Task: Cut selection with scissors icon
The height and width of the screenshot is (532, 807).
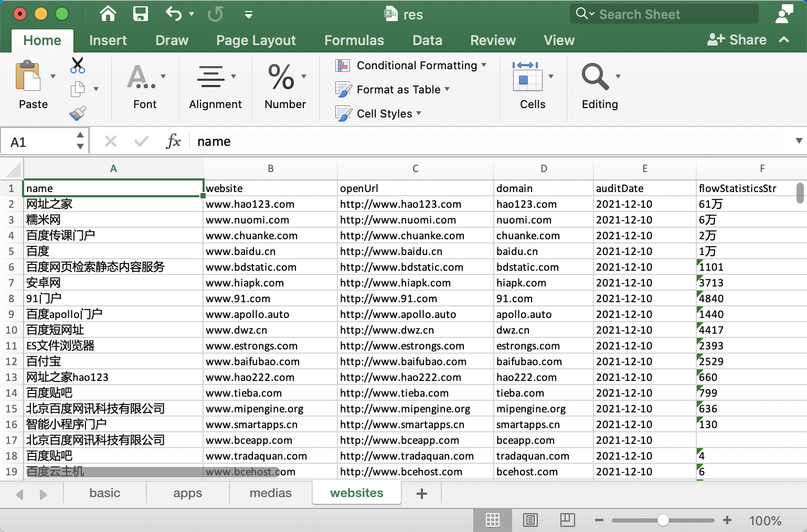Action: click(x=78, y=65)
